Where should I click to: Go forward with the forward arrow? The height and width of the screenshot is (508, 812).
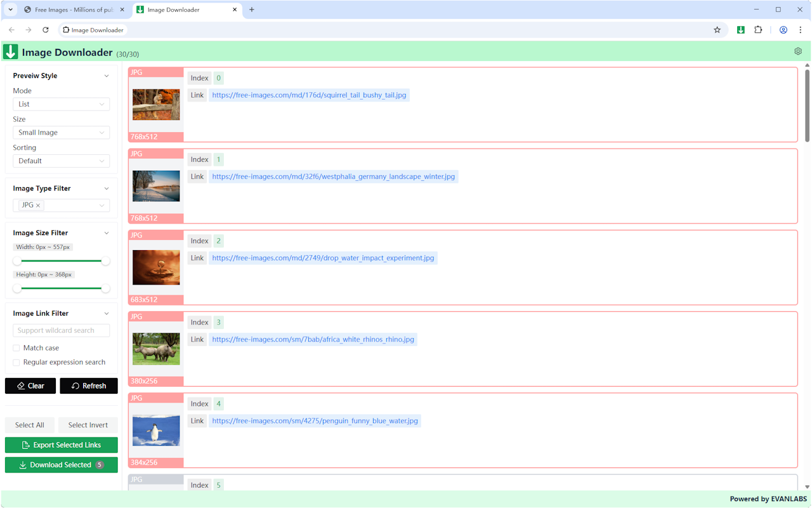tap(29, 30)
